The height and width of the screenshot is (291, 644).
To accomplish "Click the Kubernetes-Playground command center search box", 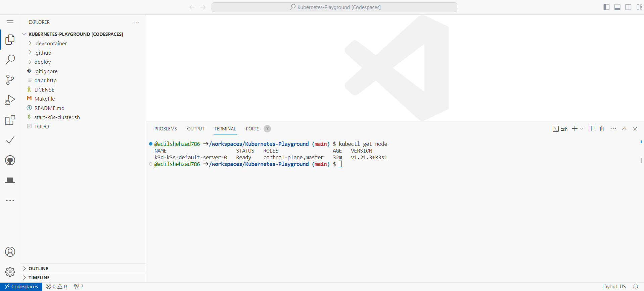I will 334,7.
